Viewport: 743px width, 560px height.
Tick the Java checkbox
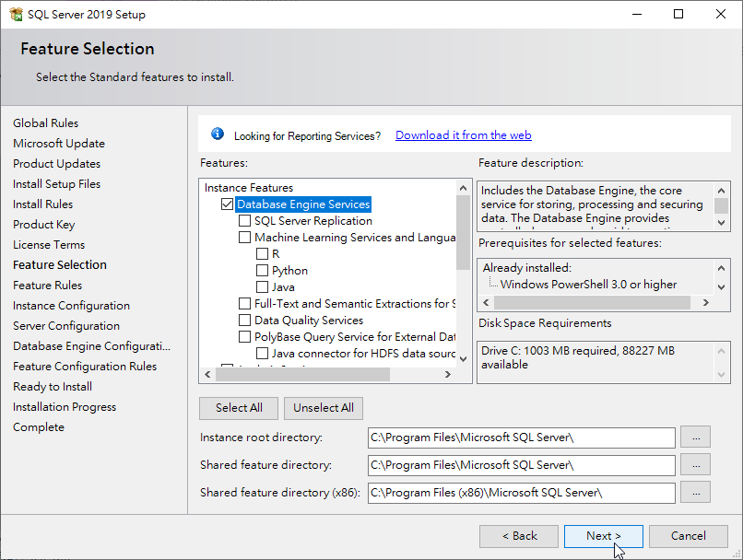[262, 286]
